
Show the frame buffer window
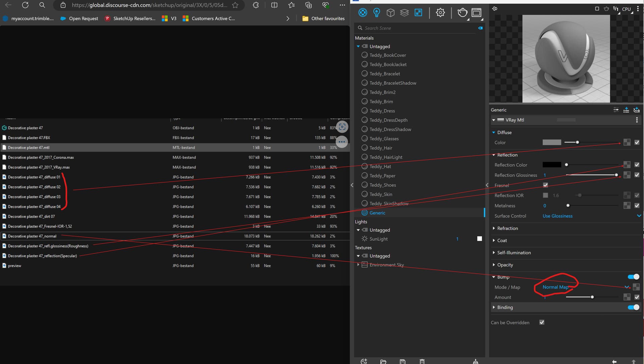[x=476, y=13]
